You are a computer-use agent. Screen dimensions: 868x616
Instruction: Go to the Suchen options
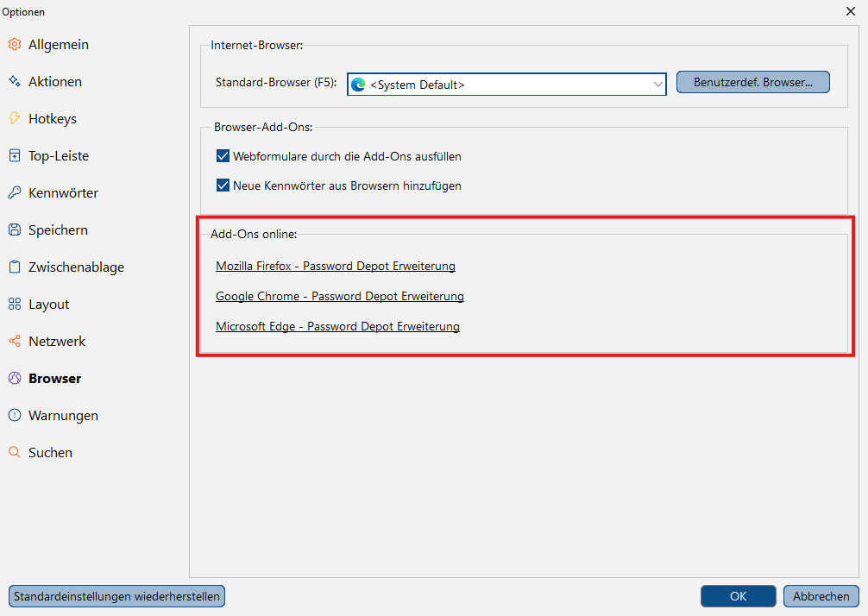(50, 452)
